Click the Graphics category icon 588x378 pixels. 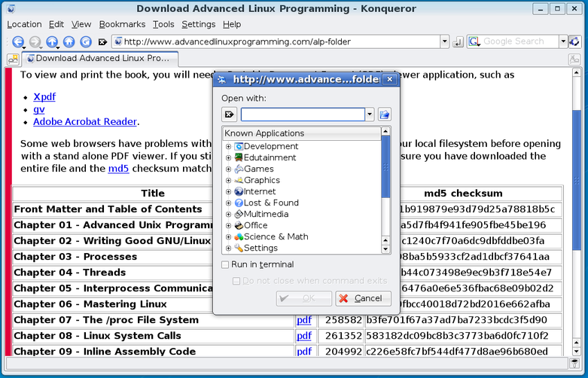(239, 181)
